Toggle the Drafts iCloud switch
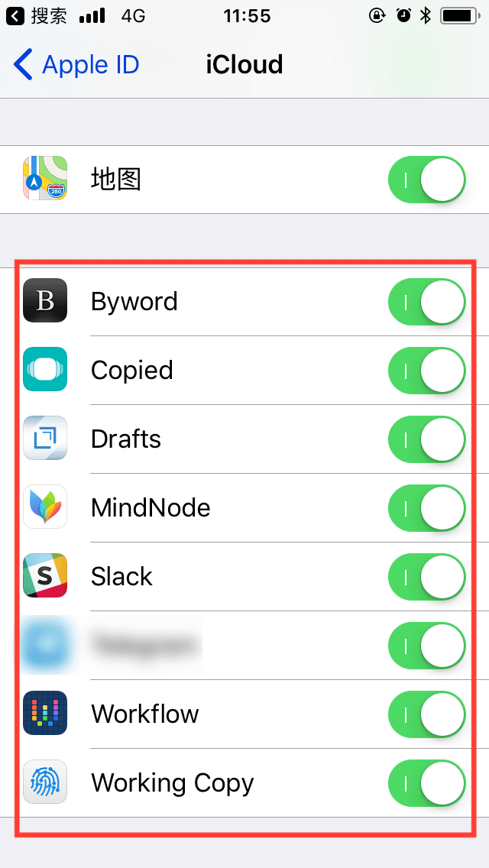Viewport: 489px width, 868px height. [427, 439]
